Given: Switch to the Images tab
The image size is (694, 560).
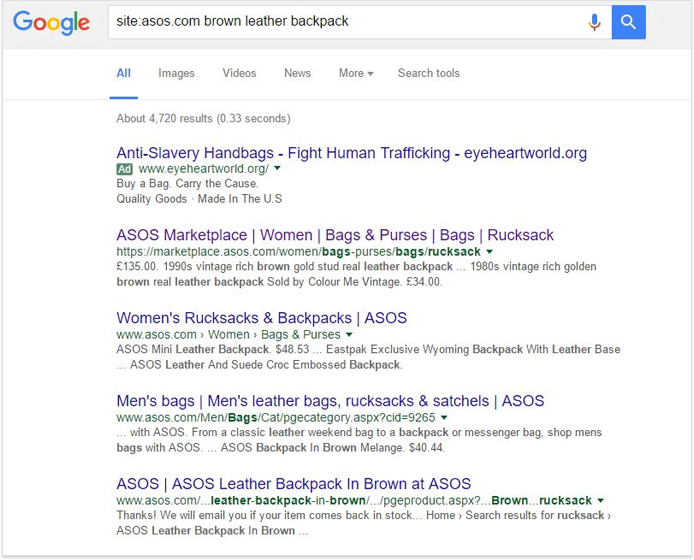Looking at the screenshot, I should pyautogui.click(x=176, y=73).
